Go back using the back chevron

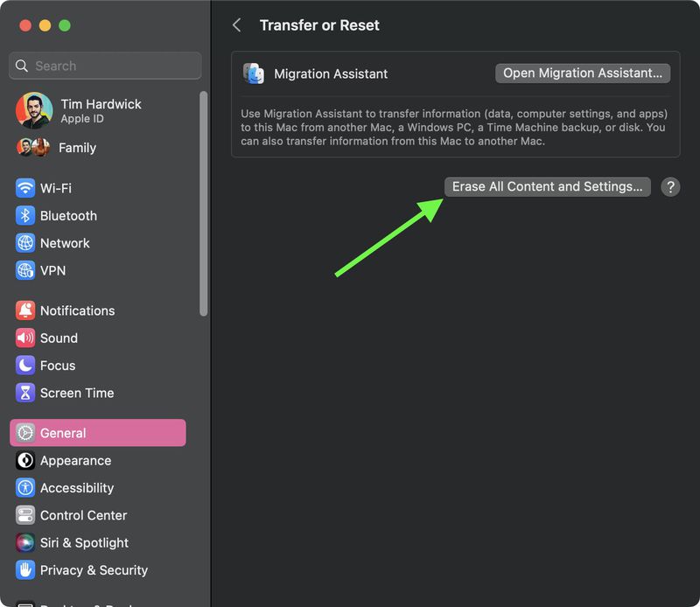point(236,25)
